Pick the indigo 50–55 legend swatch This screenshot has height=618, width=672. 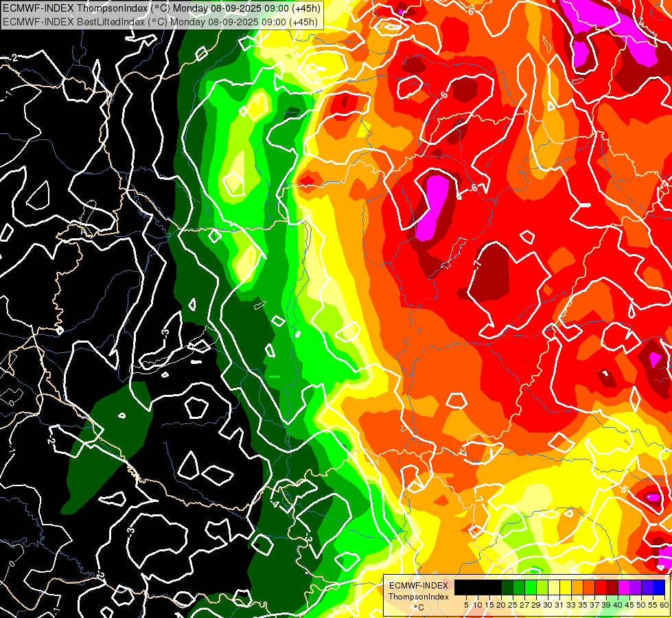(647, 588)
